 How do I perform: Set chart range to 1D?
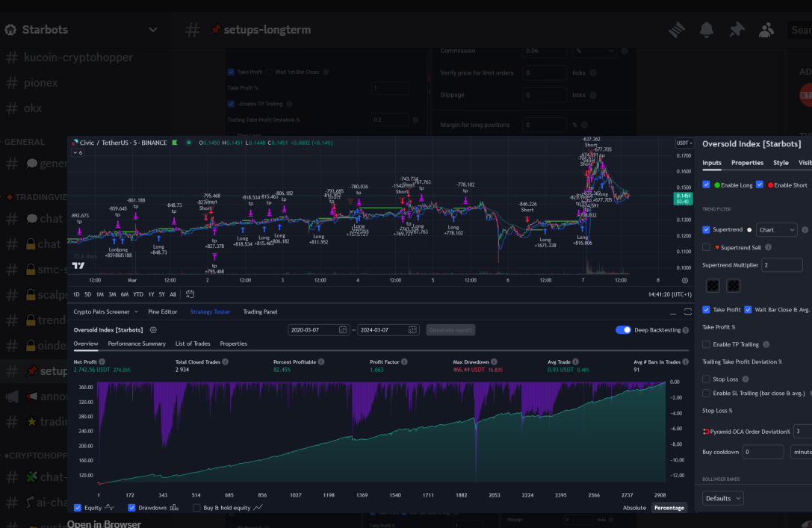tap(77, 294)
